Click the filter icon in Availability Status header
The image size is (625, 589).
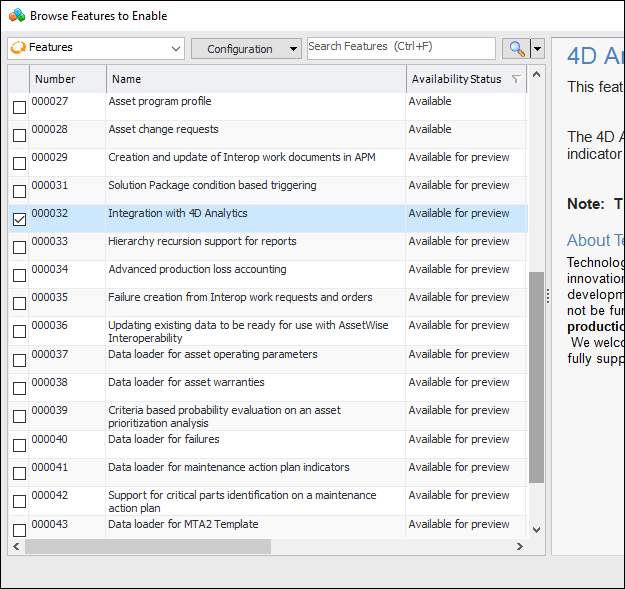(515, 79)
